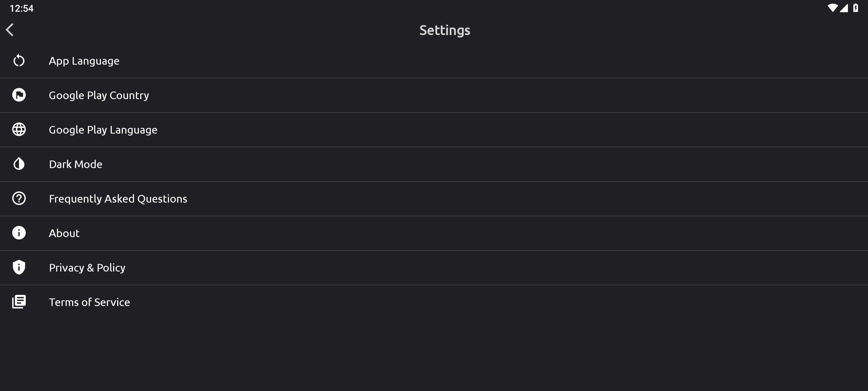The width and height of the screenshot is (868, 391).
Task: Tap the back arrow icon
Action: [10, 30]
